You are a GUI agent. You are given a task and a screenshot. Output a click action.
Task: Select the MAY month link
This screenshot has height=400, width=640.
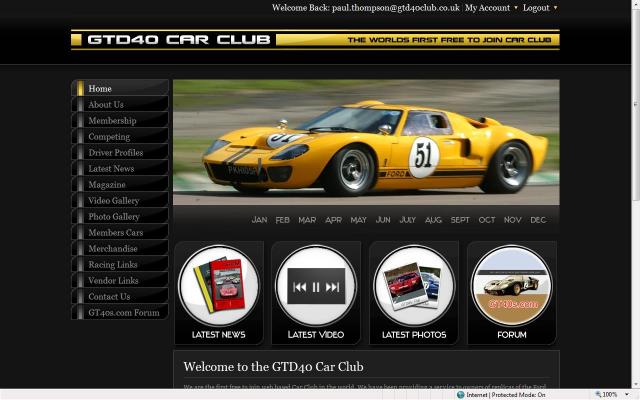pyautogui.click(x=358, y=220)
